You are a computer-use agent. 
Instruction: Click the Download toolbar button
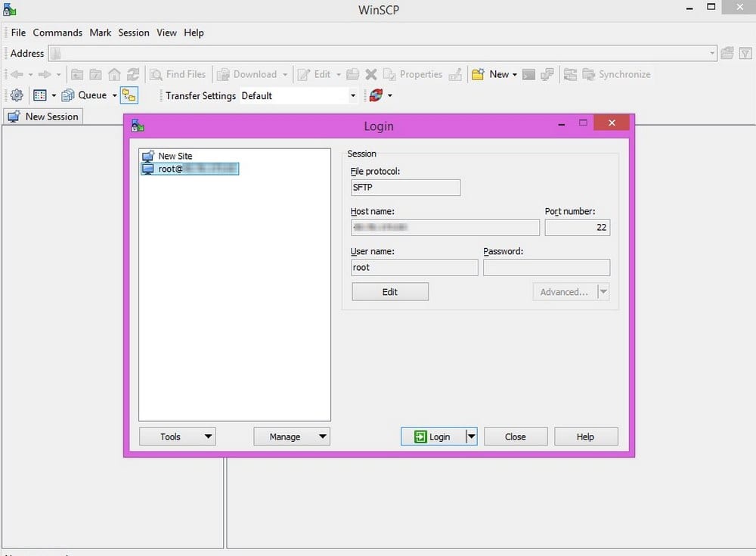point(247,74)
